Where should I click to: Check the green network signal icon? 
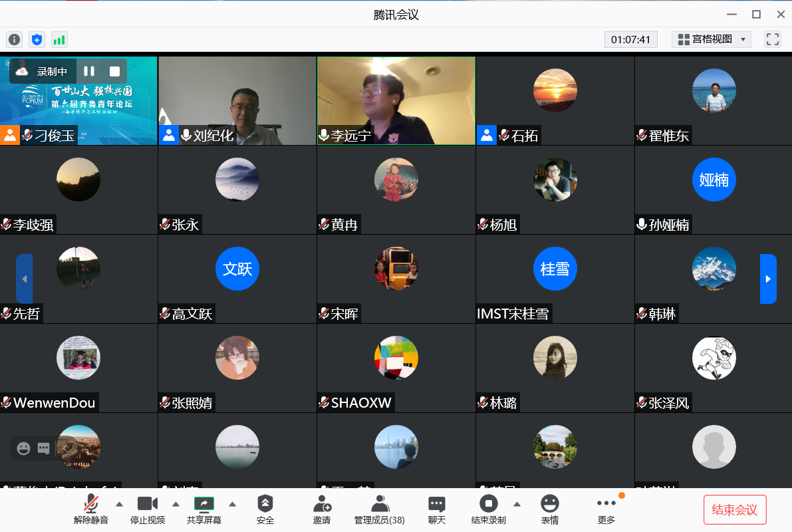tap(59, 39)
